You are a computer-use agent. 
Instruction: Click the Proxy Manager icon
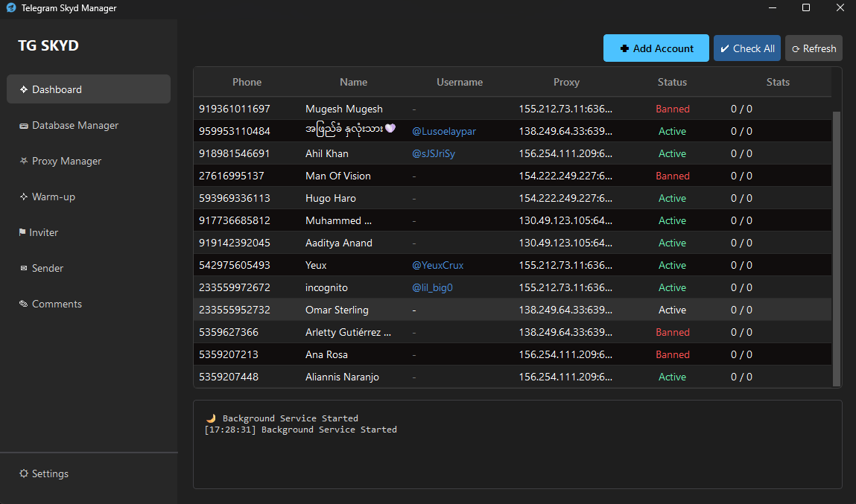25,162
